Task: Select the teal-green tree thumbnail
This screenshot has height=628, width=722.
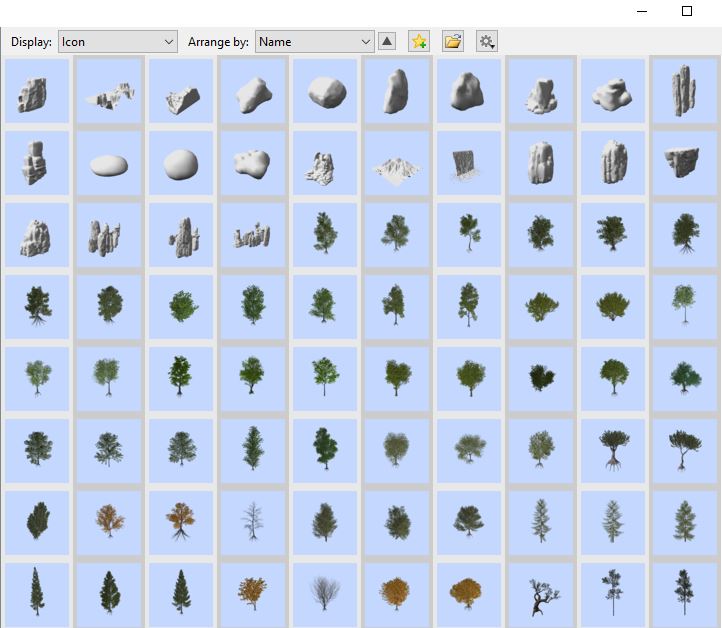Action: 685,379
